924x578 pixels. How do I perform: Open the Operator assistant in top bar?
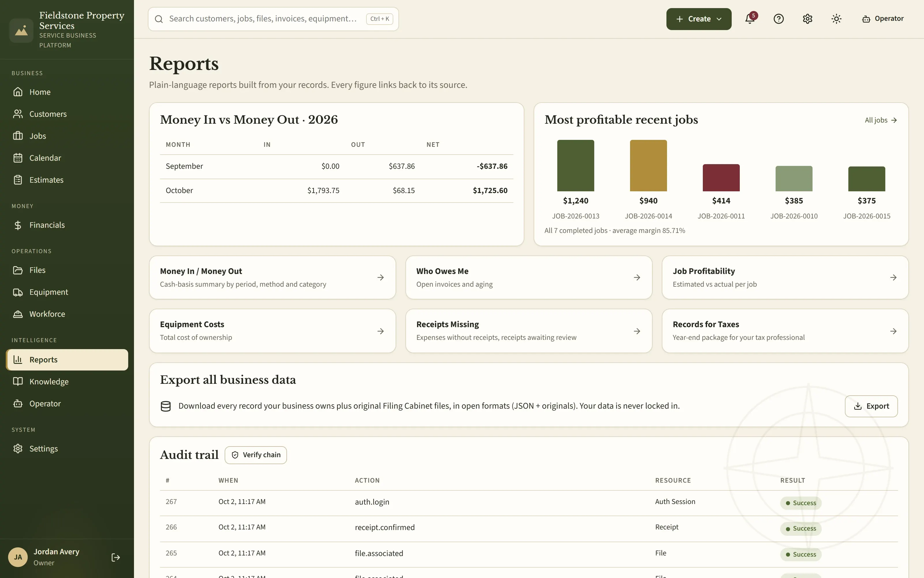coord(883,19)
